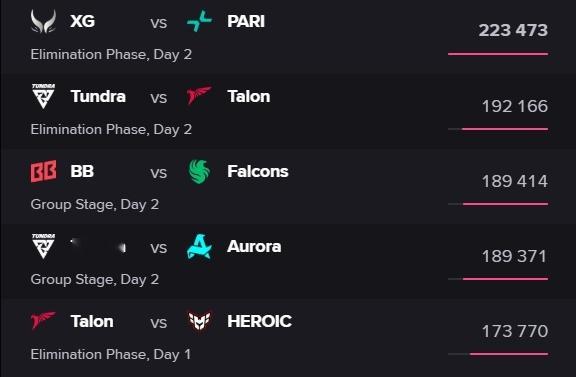
Task: Open Group Stage, Day 2 Aurora match
Action: point(95,279)
